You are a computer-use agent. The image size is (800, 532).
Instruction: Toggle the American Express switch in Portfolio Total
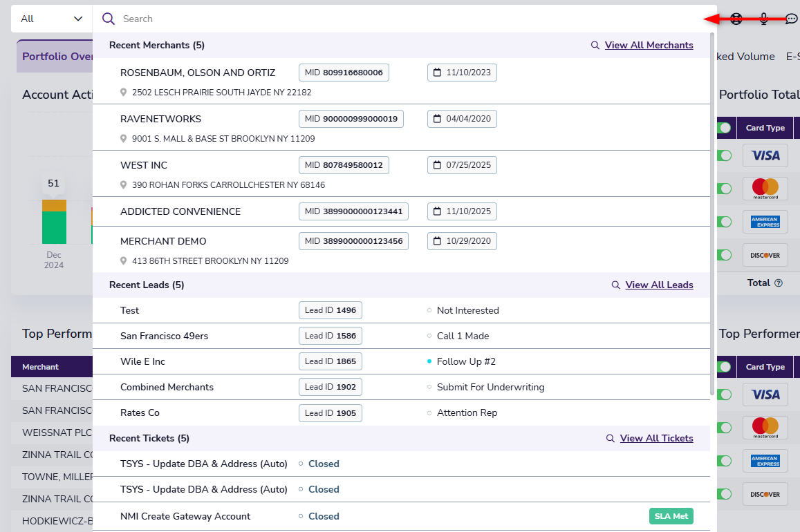coord(724,222)
